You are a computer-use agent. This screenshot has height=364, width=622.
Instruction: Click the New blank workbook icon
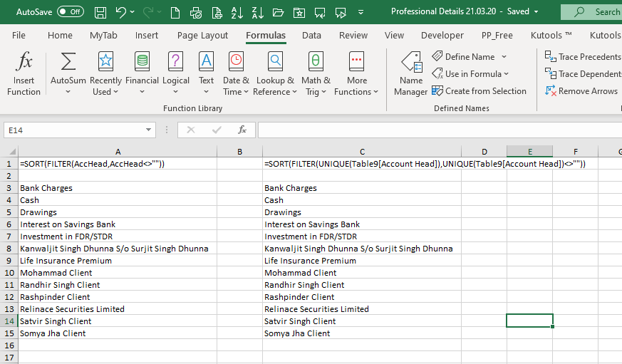point(175,13)
